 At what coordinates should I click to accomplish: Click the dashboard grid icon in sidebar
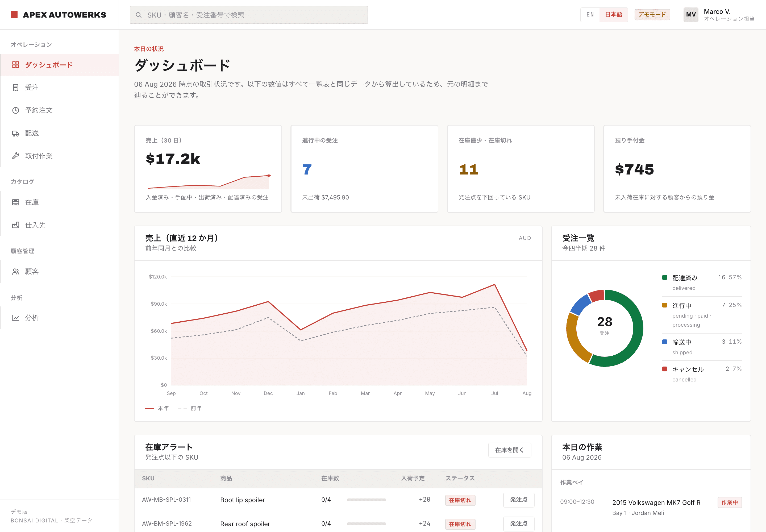16,65
